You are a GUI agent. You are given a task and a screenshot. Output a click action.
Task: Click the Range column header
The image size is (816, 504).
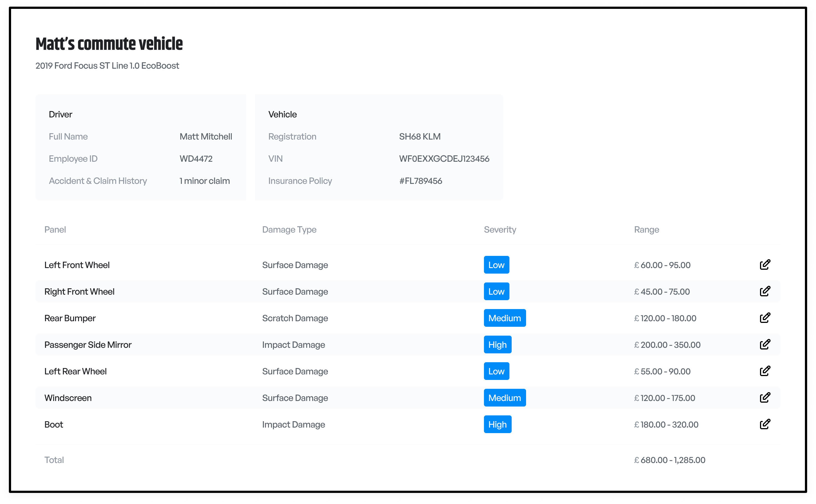pos(646,230)
